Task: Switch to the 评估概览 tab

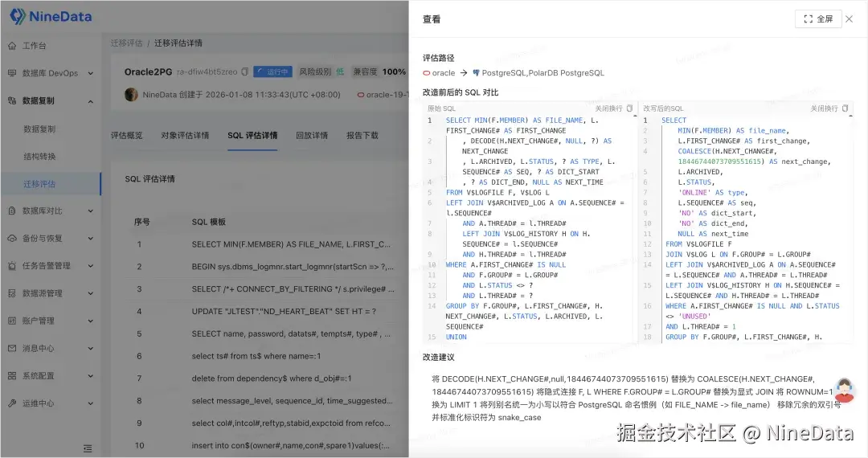Action: pyautogui.click(x=126, y=136)
